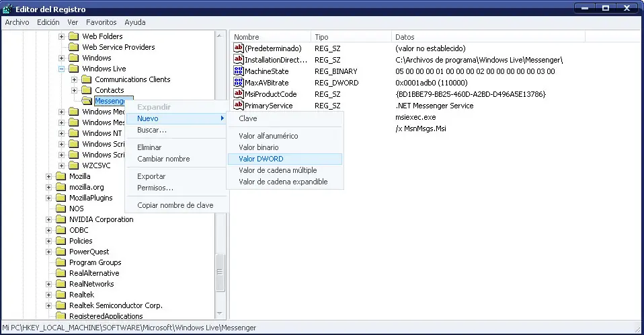Click the (Predeterminado) string value icon

(x=238, y=48)
